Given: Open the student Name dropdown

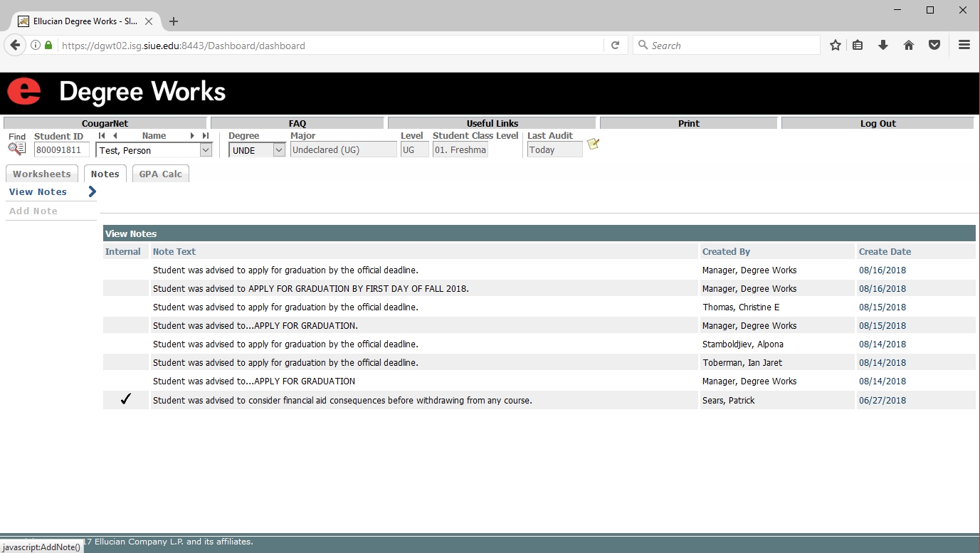Looking at the screenshot, I should click(206, 150).
